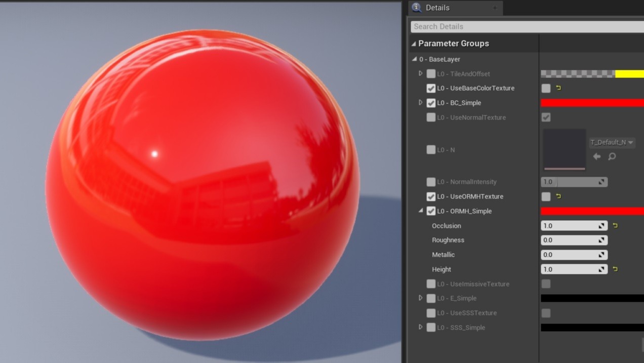This screenshot has height=363, width=644.
Task: Reset L0 - UseORMHTexture to default value
Action: (558, 196)
